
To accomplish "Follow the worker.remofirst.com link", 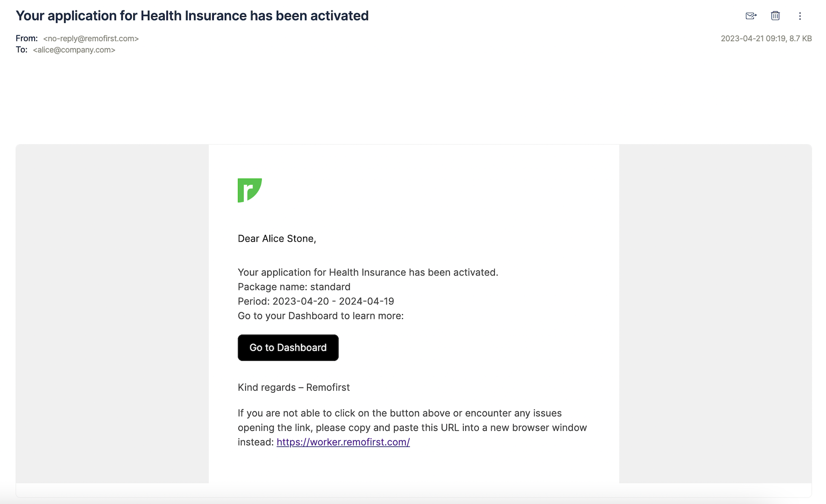I will (x=343, y=442).
